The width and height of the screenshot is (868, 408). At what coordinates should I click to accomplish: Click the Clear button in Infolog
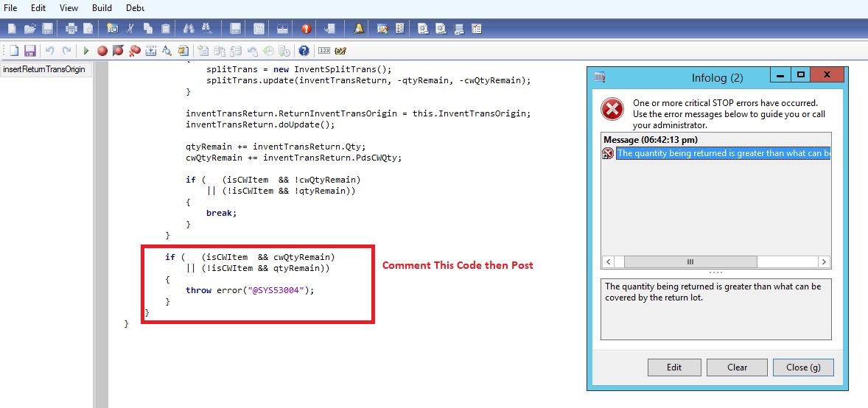click(738, 367)
